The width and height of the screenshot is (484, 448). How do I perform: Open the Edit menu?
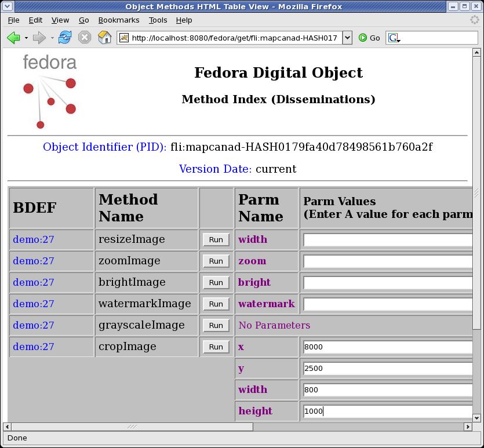point(35,20)
